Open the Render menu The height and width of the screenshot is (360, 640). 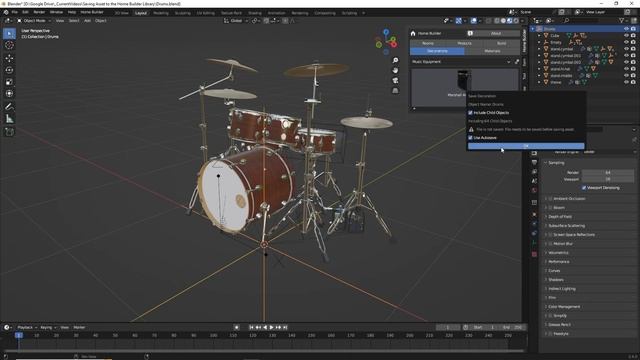[39, 12]
